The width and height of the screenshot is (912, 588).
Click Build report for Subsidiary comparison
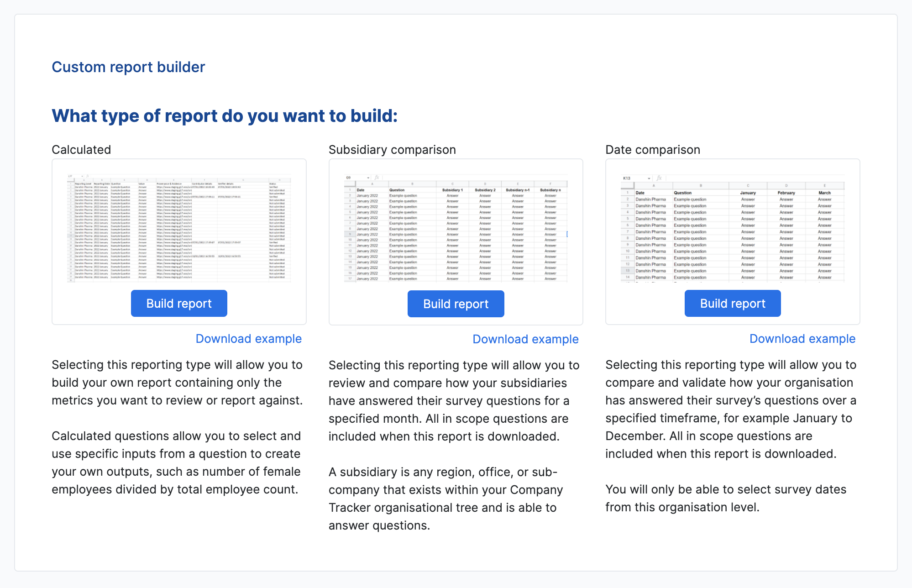click(456, 304)
